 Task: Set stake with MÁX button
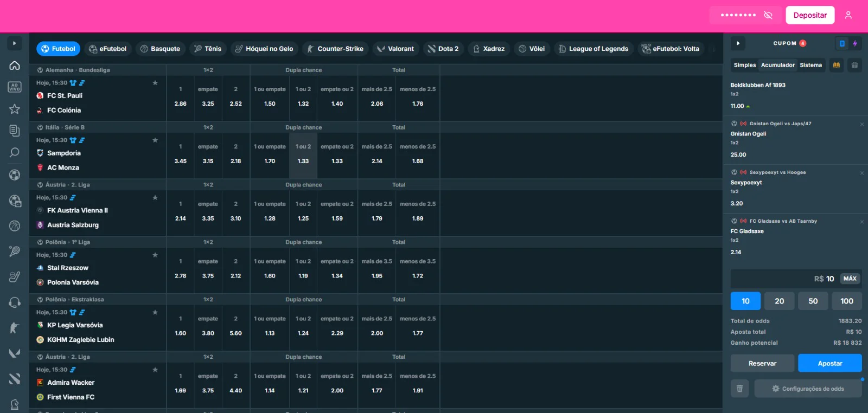point(850,279)
